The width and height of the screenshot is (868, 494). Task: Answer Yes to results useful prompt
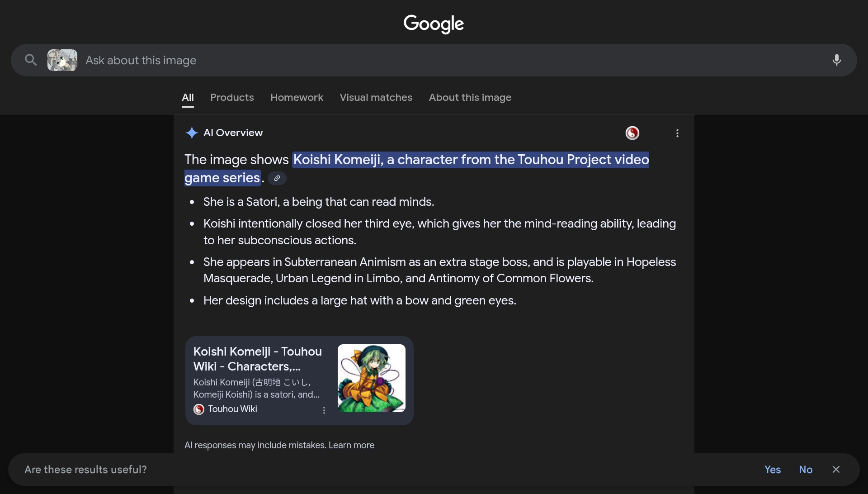[x=773, y=470]
